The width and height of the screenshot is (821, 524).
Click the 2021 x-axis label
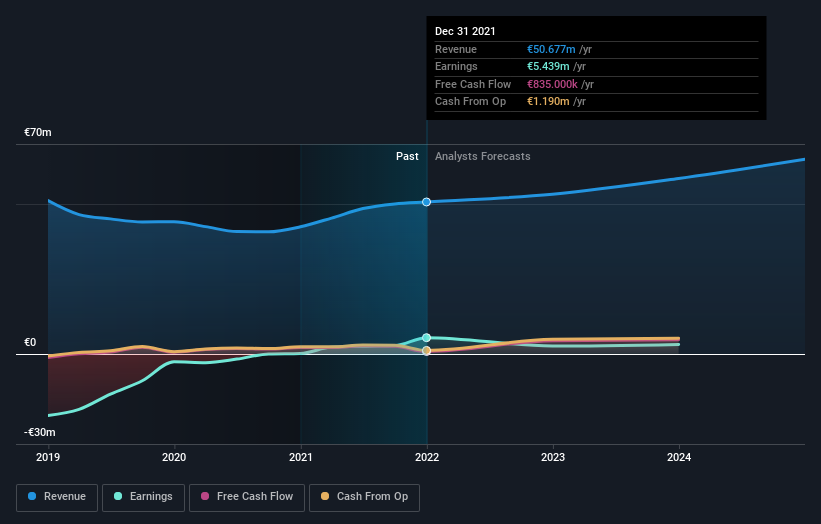click(301, 457)
